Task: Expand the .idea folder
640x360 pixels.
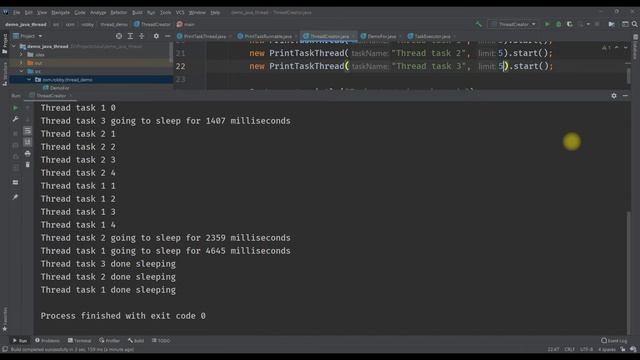Action: coord(22,55)
